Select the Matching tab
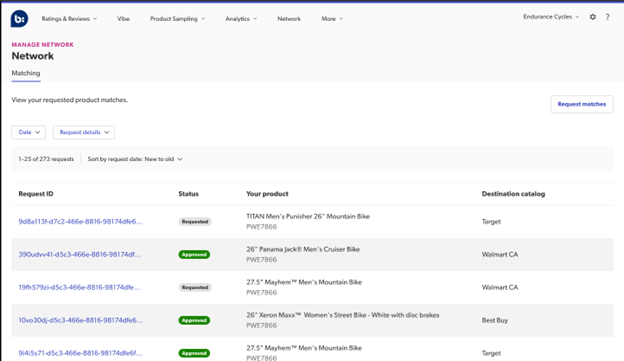This screenshot has width=624, height=361. click(x=26, y=73)
